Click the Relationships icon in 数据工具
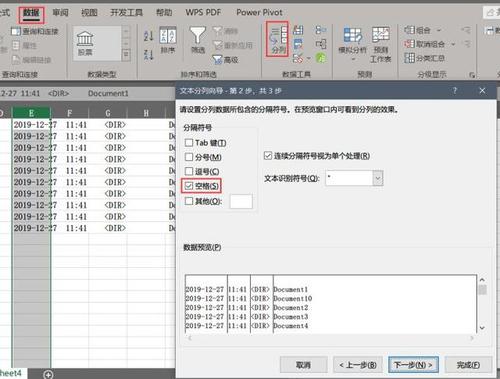This screenshot has width=500, height=379. click(321, 44)
